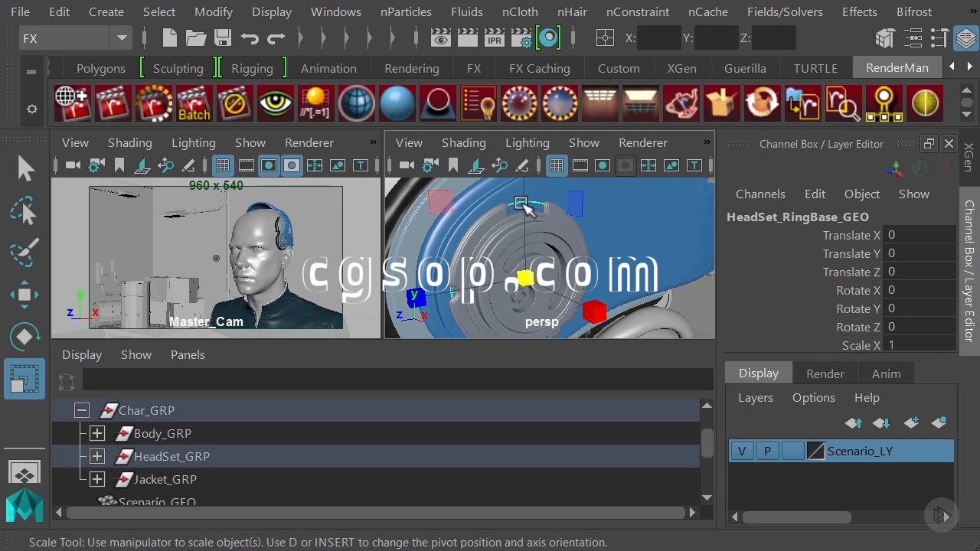
Task: Toggle display type box of Scenario_LY layer
Action: (792, 452)
